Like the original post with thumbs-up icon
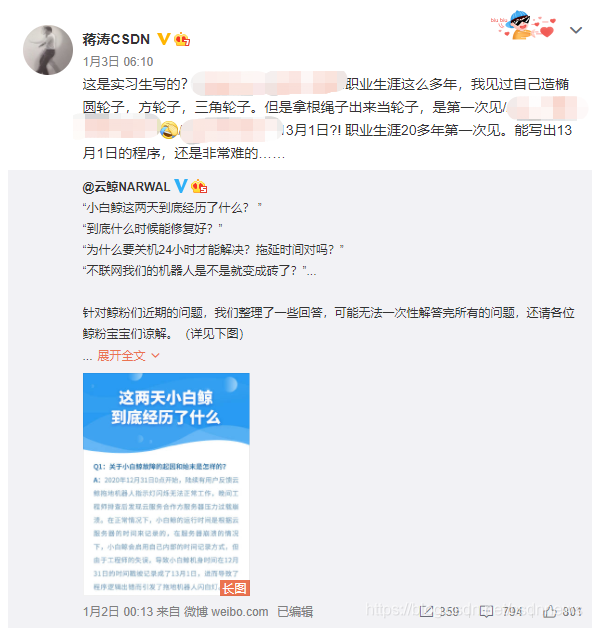Image resolution: width=595 pixels, height=629 pixels. (549, 611)
